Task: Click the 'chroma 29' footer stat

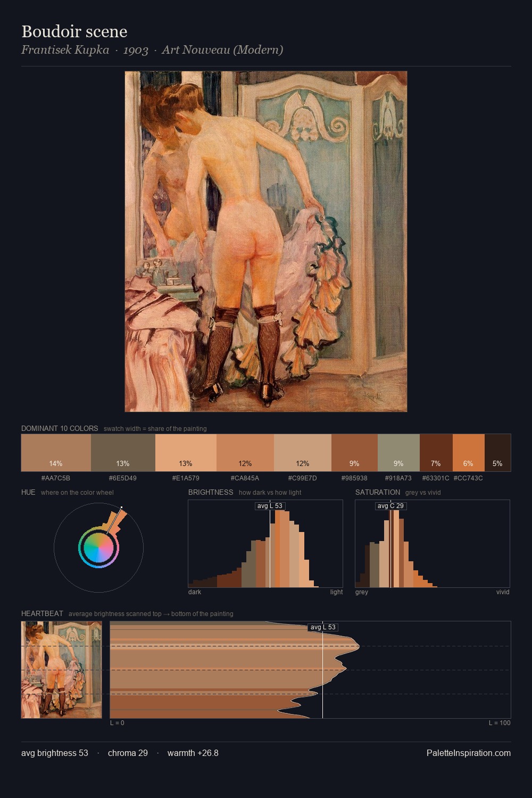Action: [128, 753]
